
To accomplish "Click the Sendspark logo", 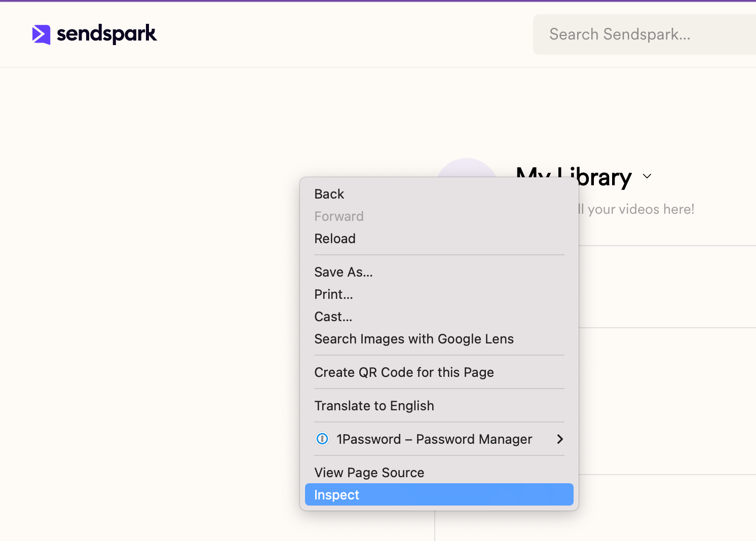I will click(94, 34).
